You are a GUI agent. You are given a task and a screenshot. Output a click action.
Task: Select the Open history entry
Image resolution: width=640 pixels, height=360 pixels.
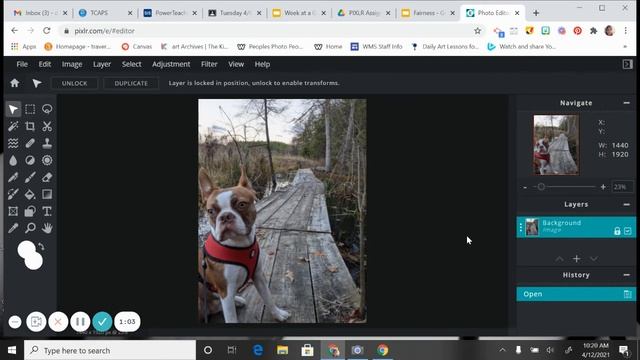tap(576, 294)
